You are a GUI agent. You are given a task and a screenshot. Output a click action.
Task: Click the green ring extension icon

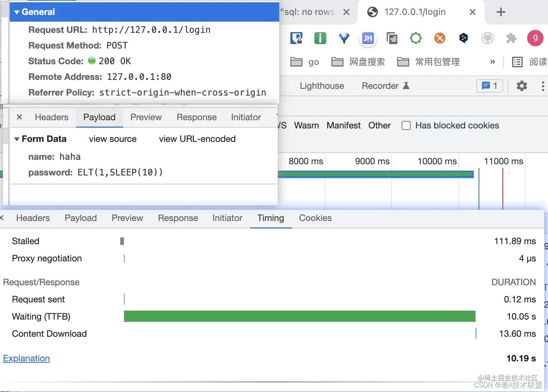point(416,38)
